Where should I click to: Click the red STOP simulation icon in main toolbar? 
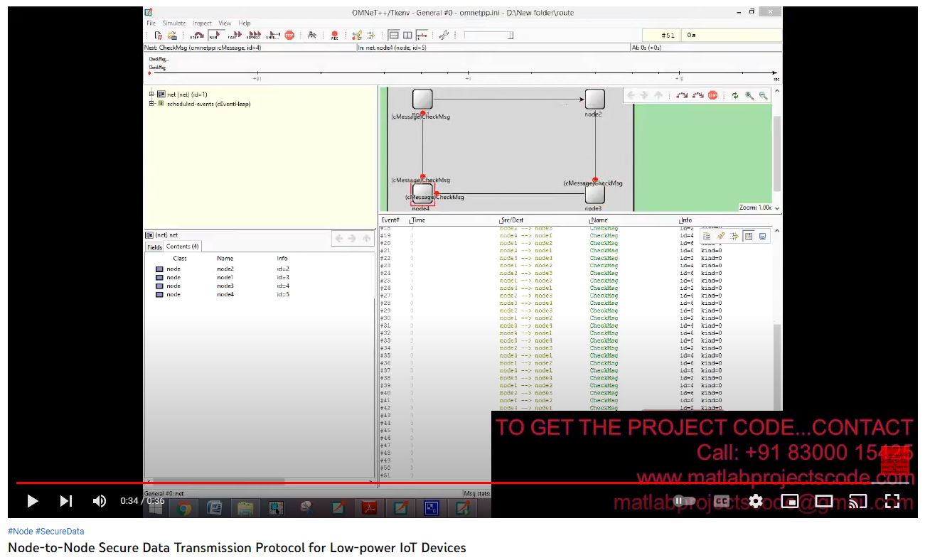[289, 35]
